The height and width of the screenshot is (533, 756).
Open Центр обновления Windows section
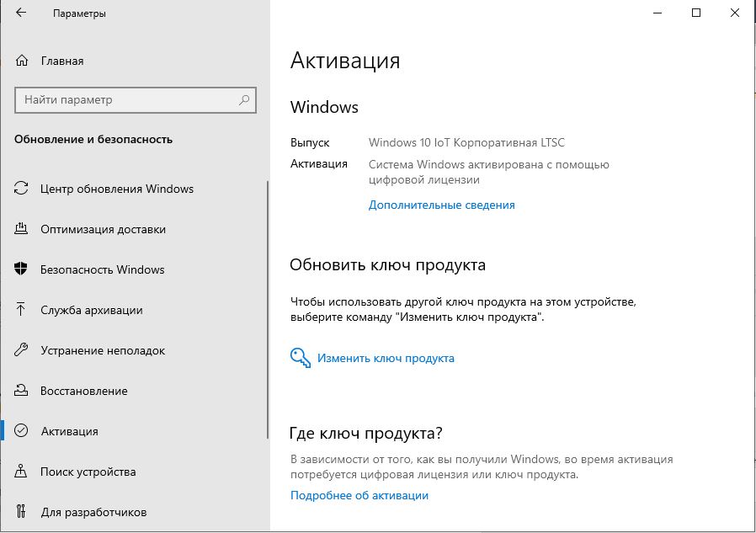pos(117,189)
